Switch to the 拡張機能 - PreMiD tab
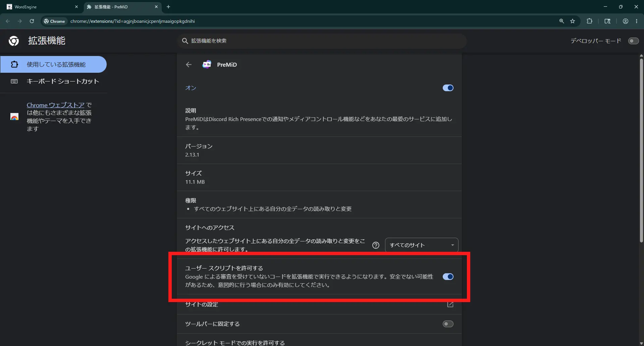 pos(122,7)
